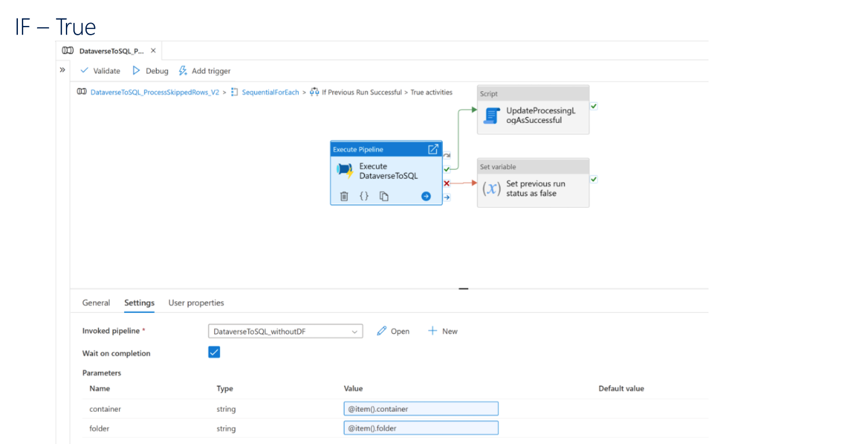This screenshot has width=868, height=444.
Task: Click the Script activity scroll icon
Action: 492,115
